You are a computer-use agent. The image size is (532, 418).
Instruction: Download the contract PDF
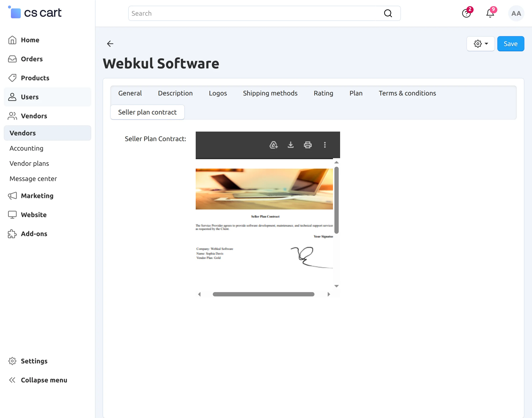point(290,145)
